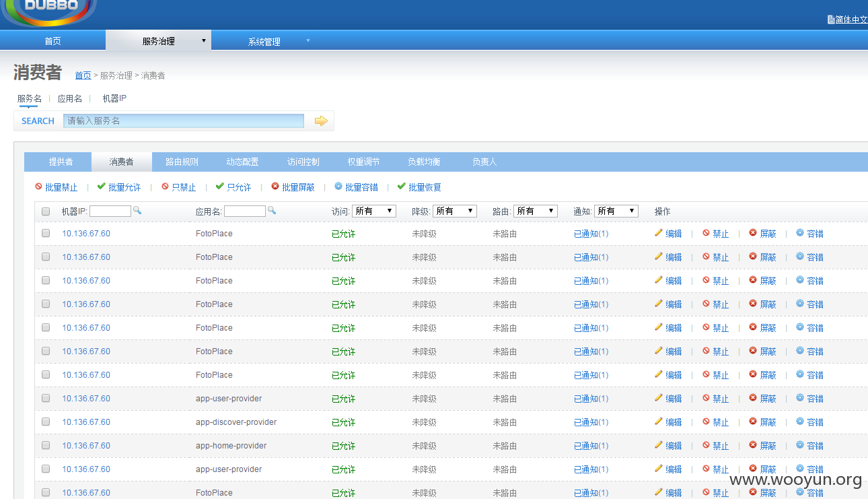Open 简体中文 language selector
868x499 pixels.
[848, 20]
